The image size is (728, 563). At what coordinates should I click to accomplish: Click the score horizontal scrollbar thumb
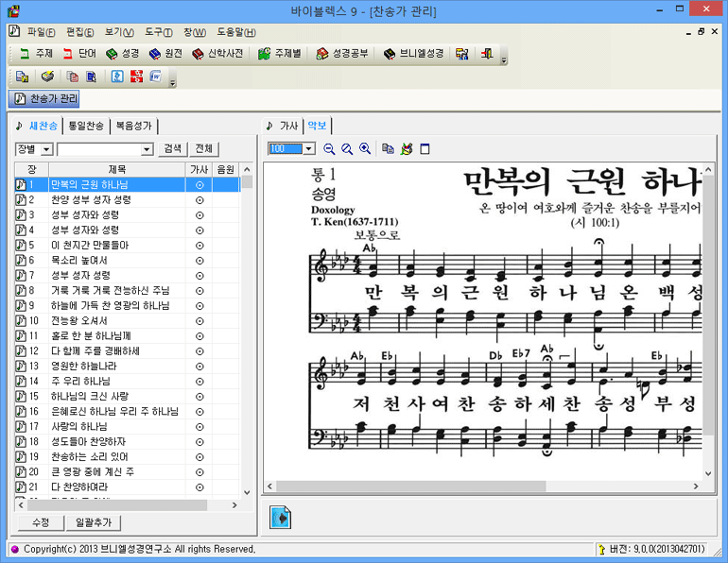click(x=411, y=486)
